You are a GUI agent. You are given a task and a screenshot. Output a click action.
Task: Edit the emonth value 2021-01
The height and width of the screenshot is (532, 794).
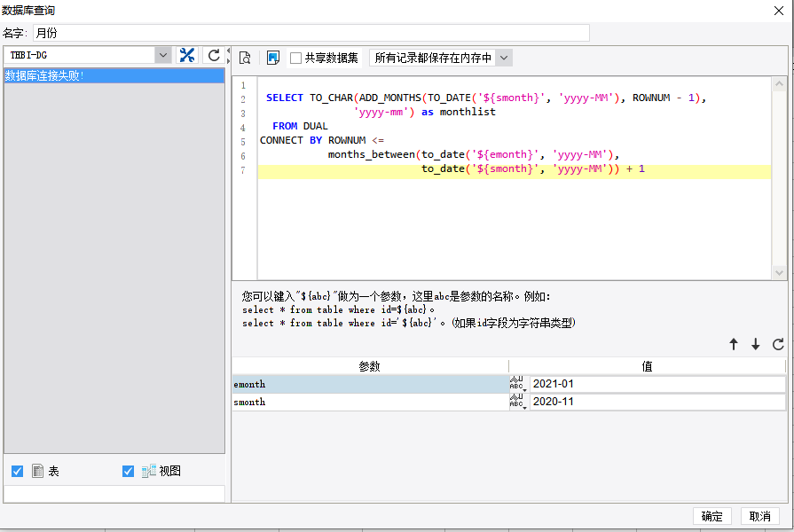(657, 384)
